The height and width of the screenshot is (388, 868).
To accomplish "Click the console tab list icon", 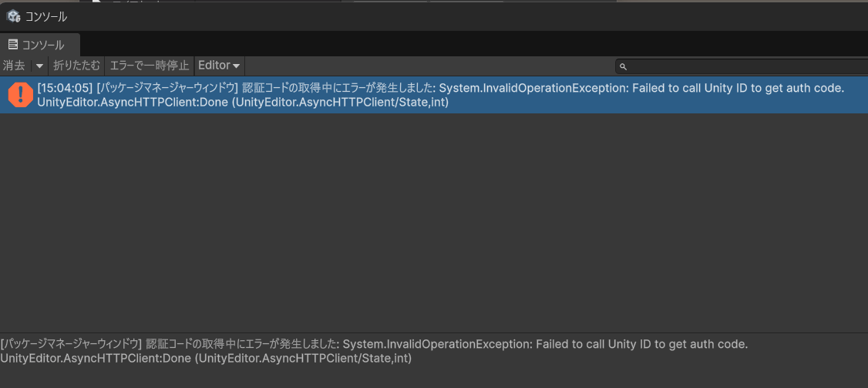I will tap(12, 45).
